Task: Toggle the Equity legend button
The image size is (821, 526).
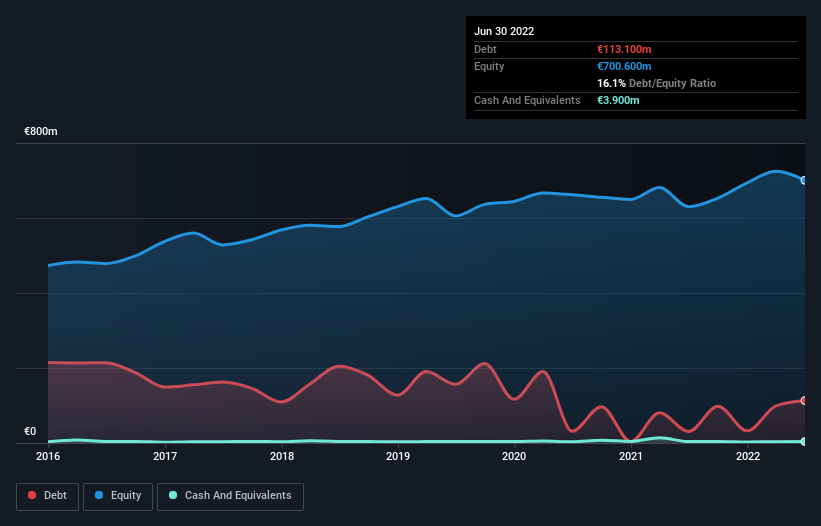Action: [x=118, y=496]
